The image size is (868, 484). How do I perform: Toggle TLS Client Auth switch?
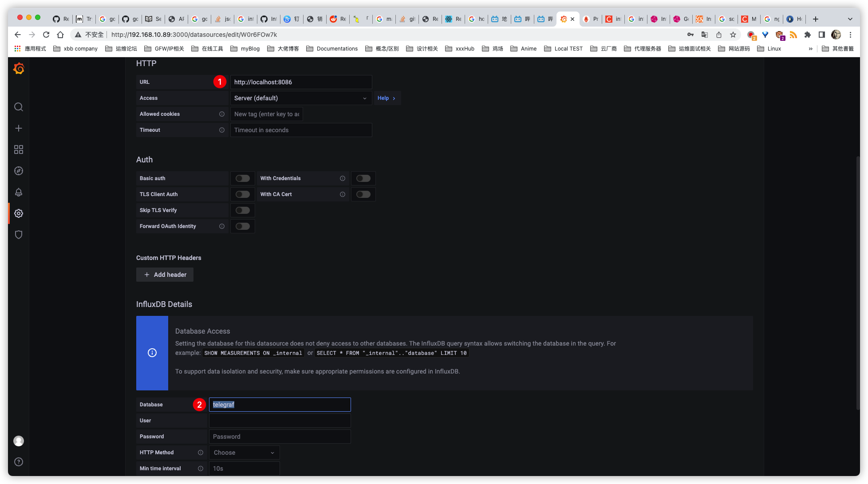(243, 194)
